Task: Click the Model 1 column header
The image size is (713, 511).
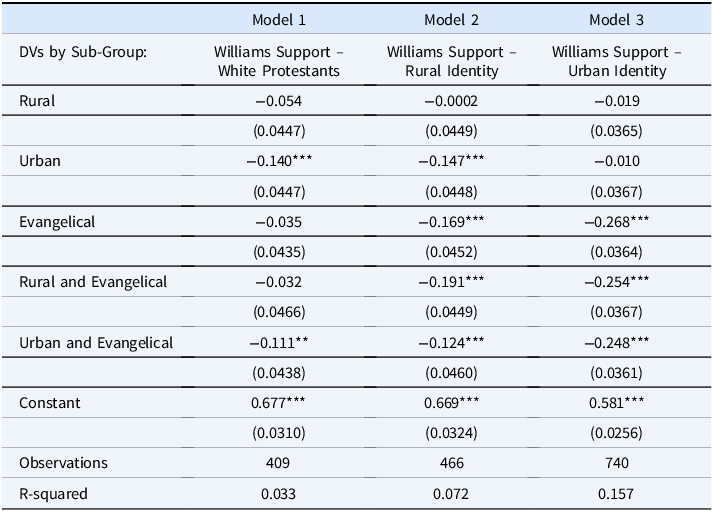Action: tap(278, 20)
